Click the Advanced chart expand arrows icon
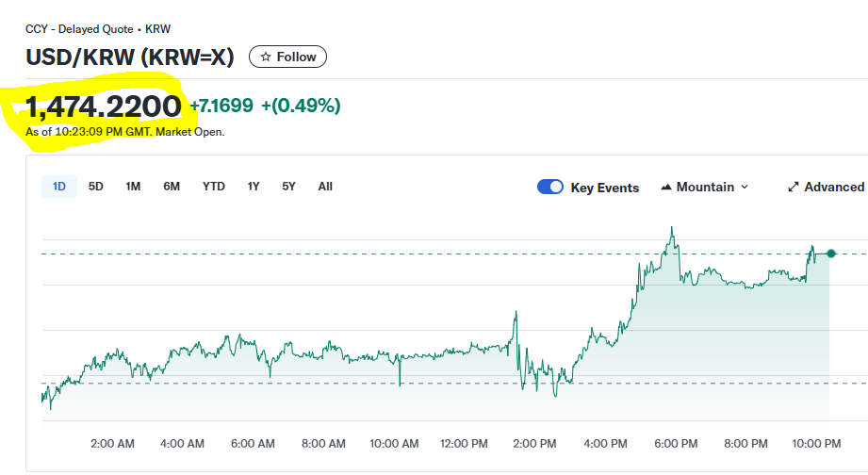 (x=794, y=188)
